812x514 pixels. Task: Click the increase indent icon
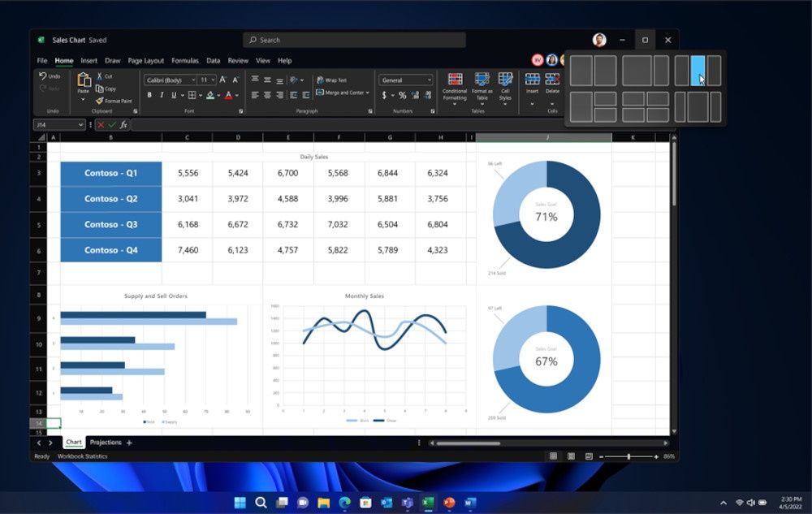306,95
